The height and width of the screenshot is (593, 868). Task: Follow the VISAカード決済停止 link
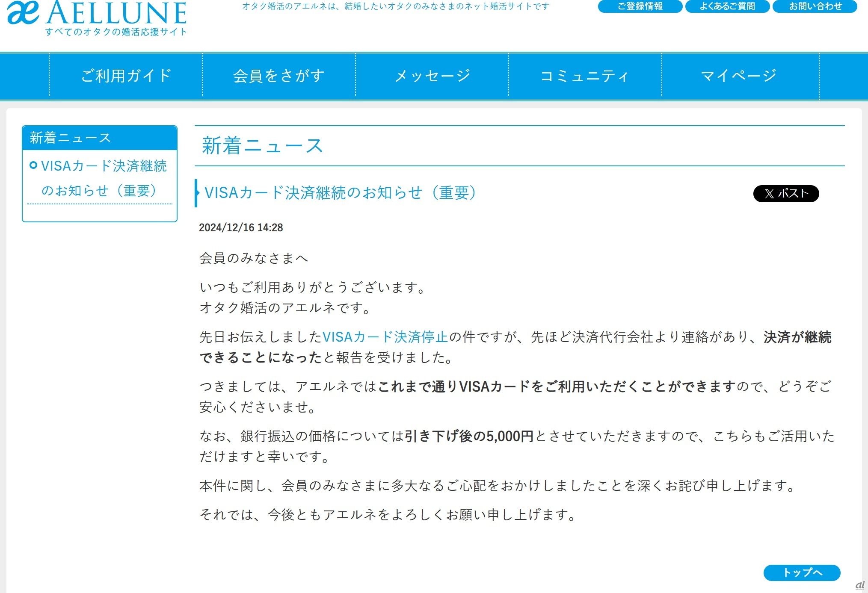pos(385,337)
